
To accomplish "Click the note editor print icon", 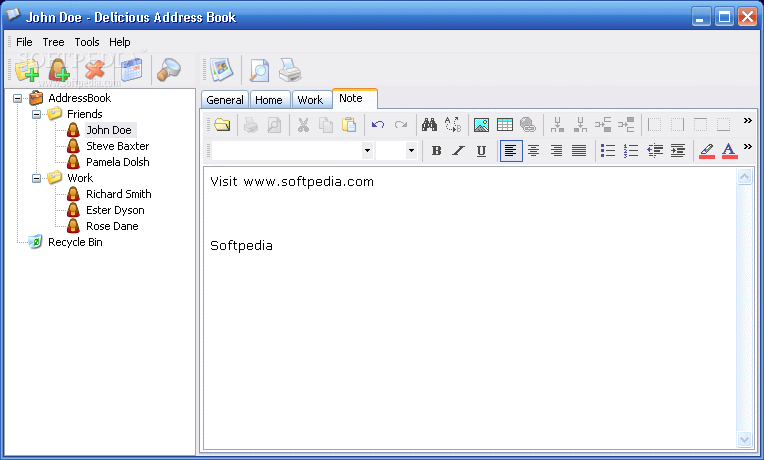I will click(x=251, y=125).
